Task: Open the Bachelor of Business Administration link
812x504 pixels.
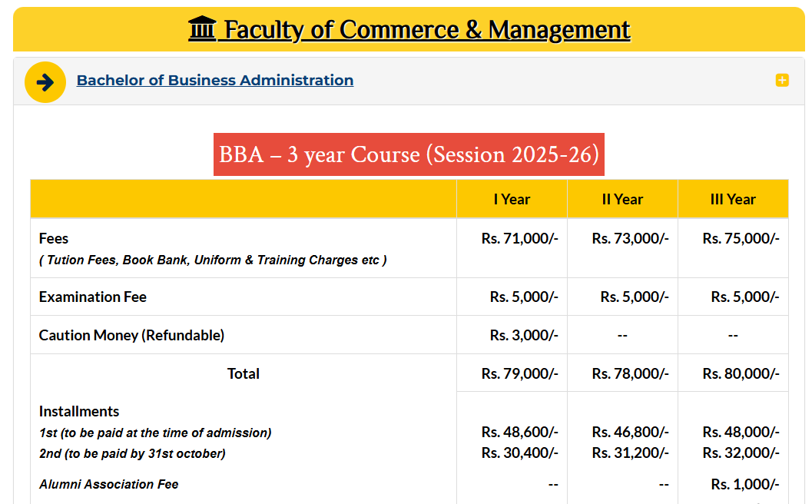Action: (214, 80)
